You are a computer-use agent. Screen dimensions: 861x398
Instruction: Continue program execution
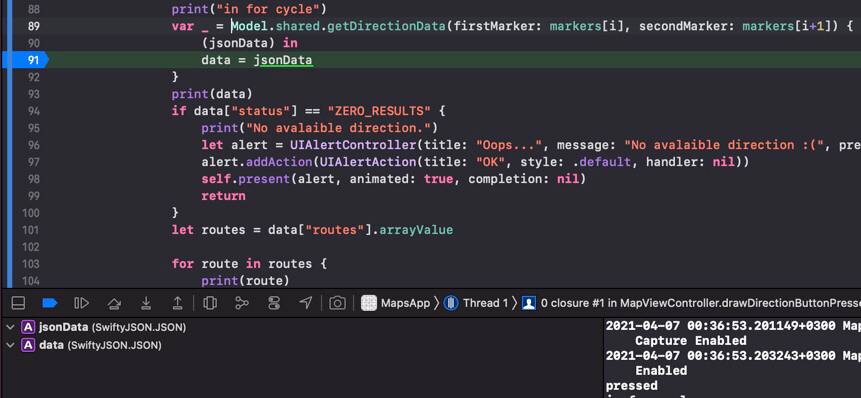click(82, 302)
